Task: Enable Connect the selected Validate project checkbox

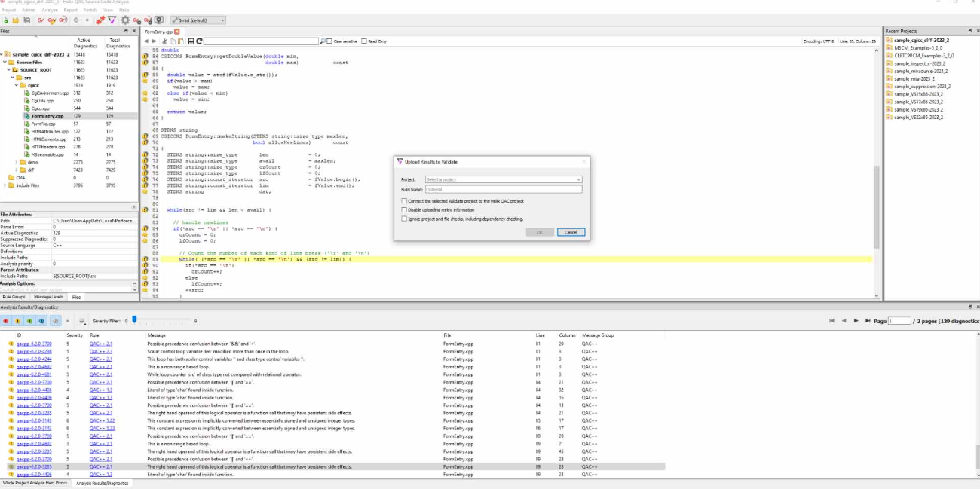Action: tap(404, 201)
